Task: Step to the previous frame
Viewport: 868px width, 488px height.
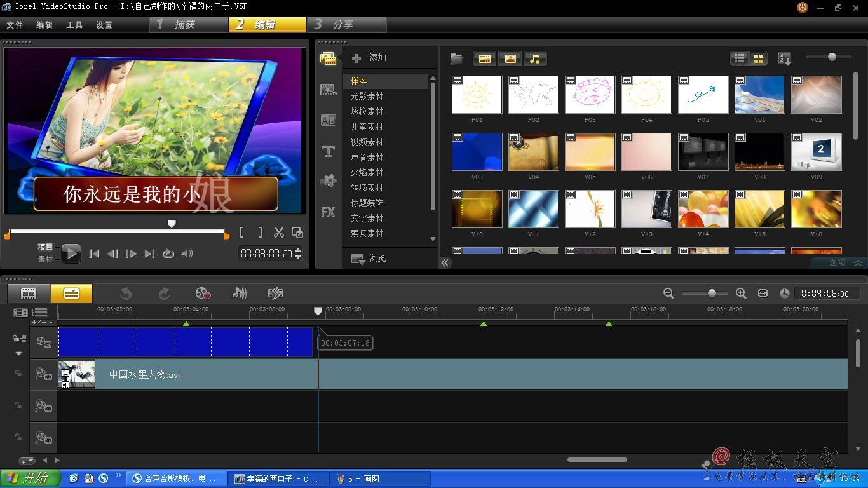Action: 112,254
